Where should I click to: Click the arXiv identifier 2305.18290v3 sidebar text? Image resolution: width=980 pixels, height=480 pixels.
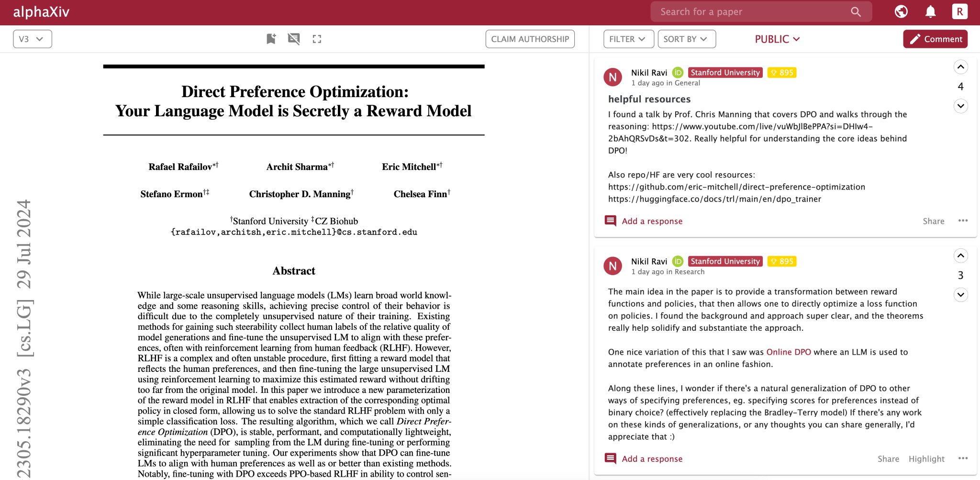click(23, 424)
